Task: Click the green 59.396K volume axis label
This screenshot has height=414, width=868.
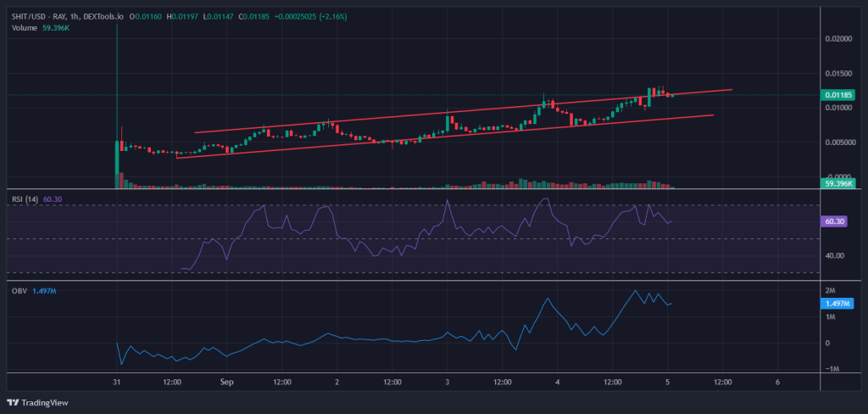Action: click(837, 183)
